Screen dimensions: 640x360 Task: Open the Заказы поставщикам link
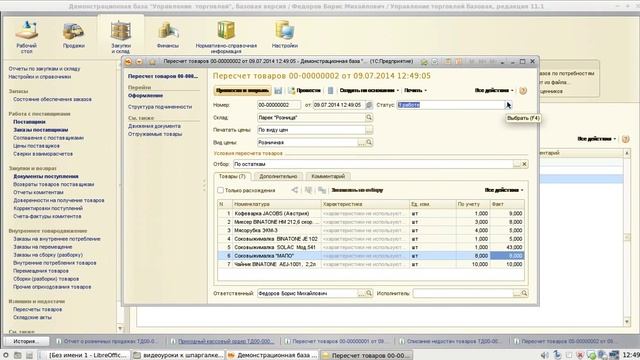coord(40,130)
